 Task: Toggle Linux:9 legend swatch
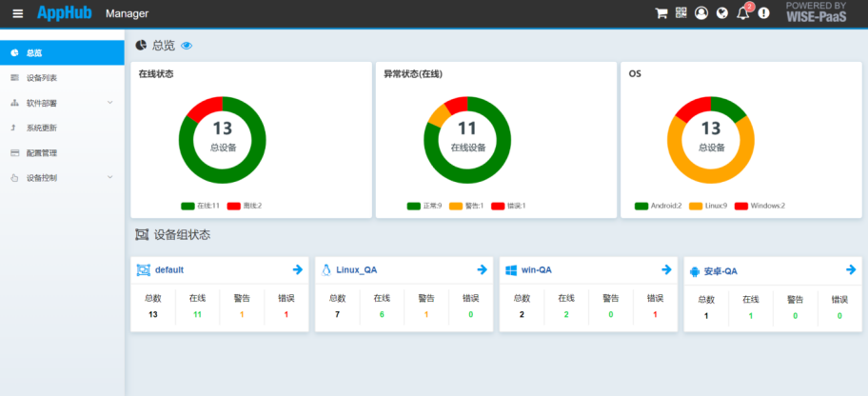pos(696,206)
